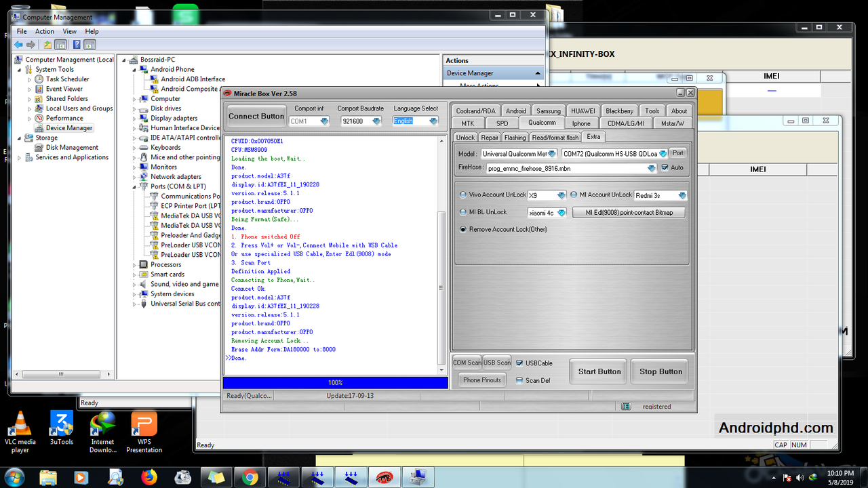Click the Stop Button
The image size is (868, 488).
tap(661, 371)
